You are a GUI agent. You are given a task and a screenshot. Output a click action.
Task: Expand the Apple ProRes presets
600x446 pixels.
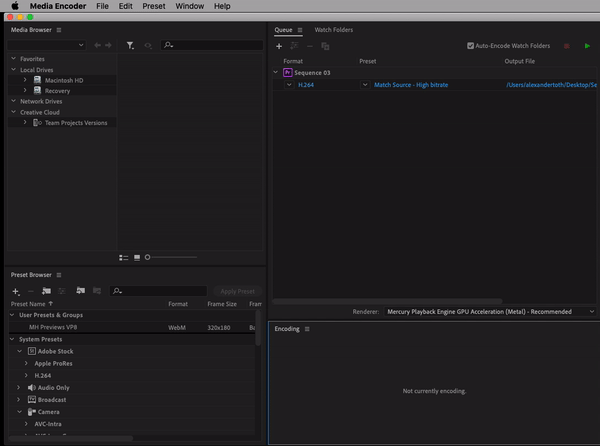coord(26,363)
